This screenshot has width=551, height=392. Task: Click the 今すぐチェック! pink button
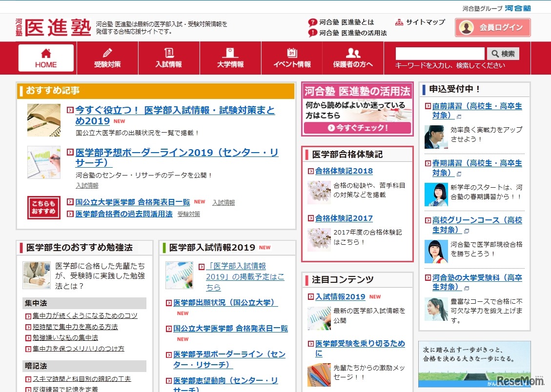pos(358,129)
